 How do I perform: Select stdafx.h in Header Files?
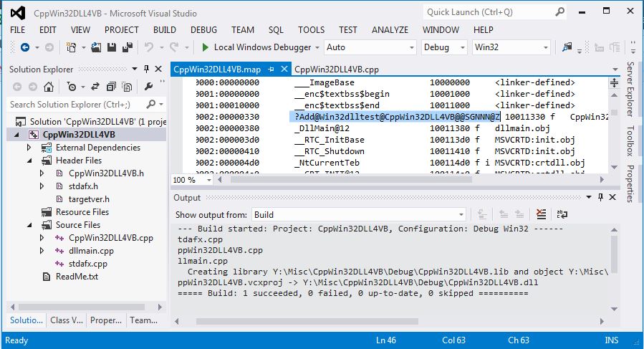click(83, 186)
